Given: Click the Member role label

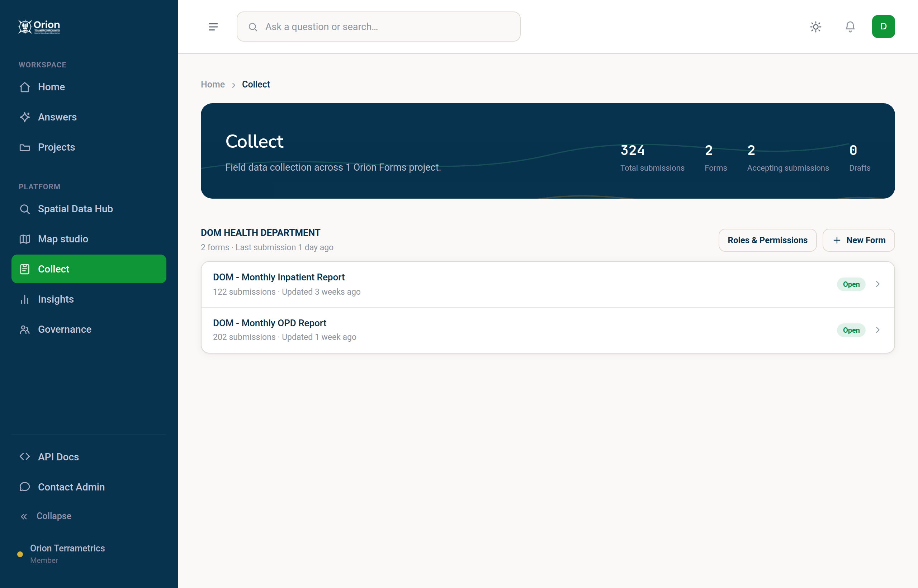Looking at the screenshot, I should tap(44, 560).
